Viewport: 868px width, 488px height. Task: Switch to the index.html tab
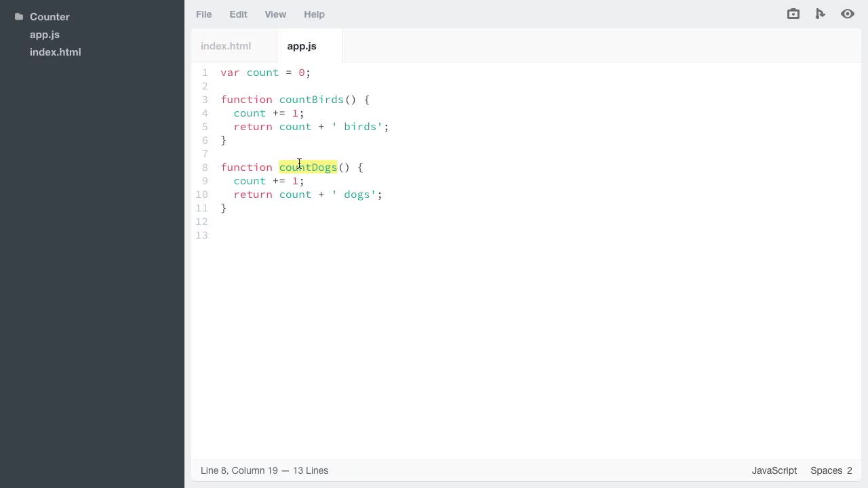tap(226, 46)
